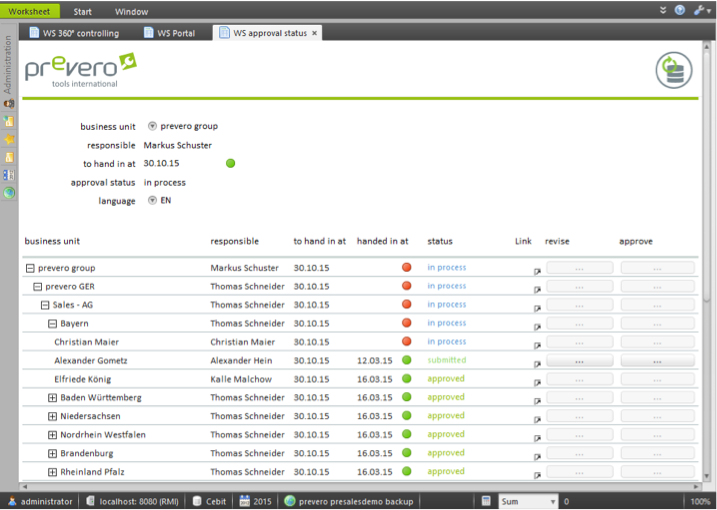Switch to WS 360° controlling tab

[75, 33]
